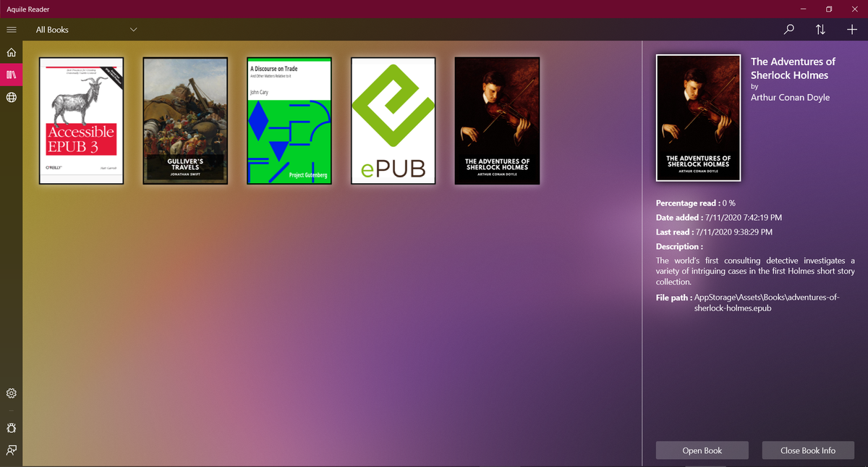Select the Library bookshelf sidebar icon
868x467 pixels.
(x=11, y=75)
